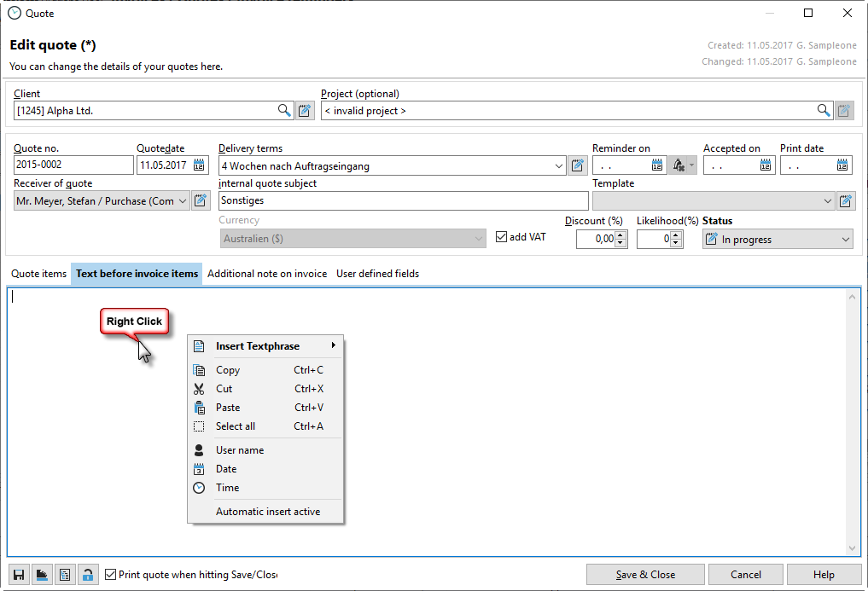Uncheck the add VAT checkbox
The image size is (868, 591).
(x=502, y=237)
